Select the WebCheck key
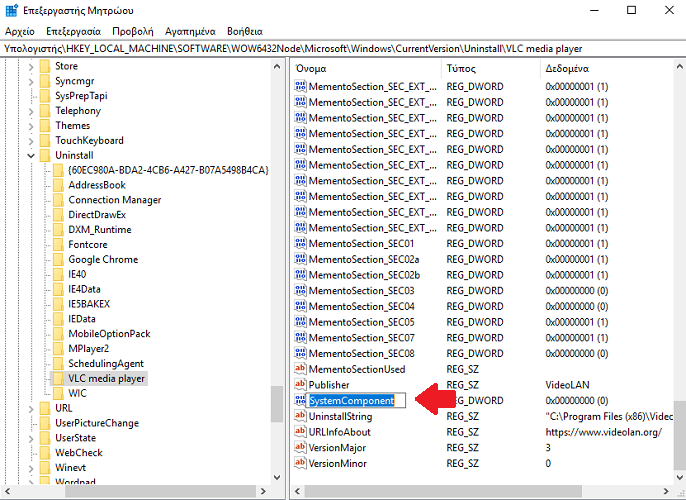The height and width of the screenshot is (500, 686). coord(79,453)
